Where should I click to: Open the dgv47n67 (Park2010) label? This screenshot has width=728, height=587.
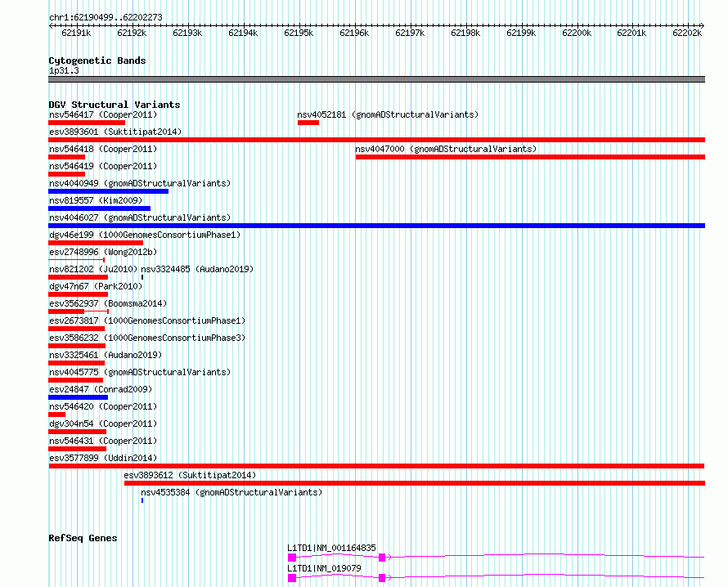96,286
